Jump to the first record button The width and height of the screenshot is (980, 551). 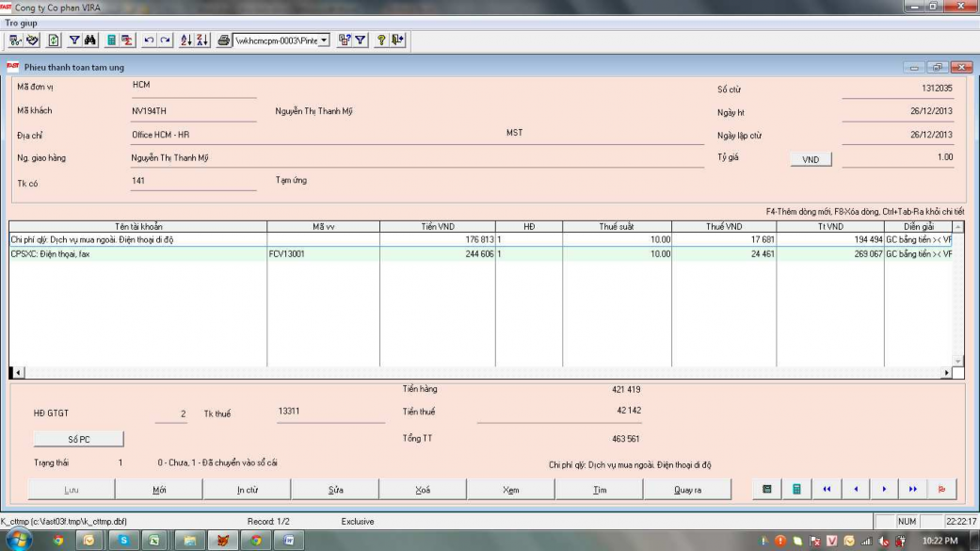pos(826,489)
